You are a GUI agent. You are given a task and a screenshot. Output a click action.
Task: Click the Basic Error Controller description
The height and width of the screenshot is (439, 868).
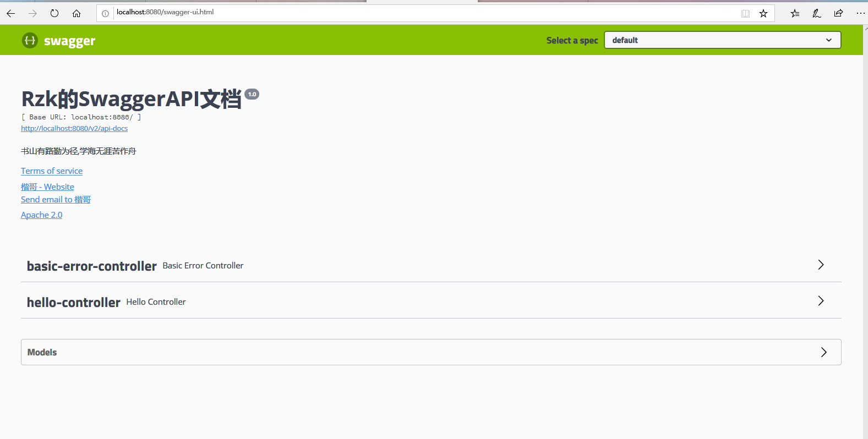203,266
